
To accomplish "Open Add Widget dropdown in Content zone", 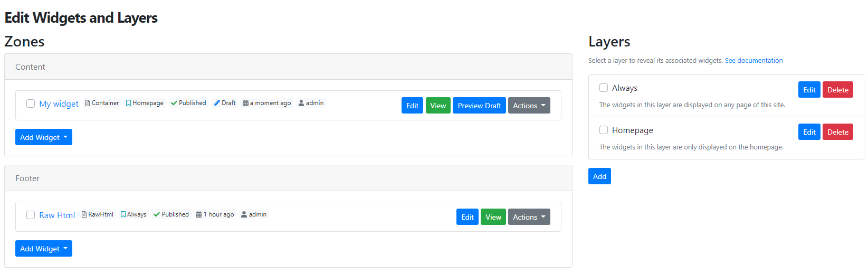I will pos(44,137).
